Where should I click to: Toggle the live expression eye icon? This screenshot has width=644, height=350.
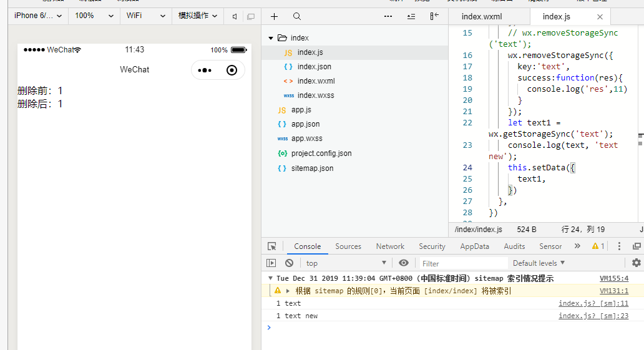click(404, 263)
